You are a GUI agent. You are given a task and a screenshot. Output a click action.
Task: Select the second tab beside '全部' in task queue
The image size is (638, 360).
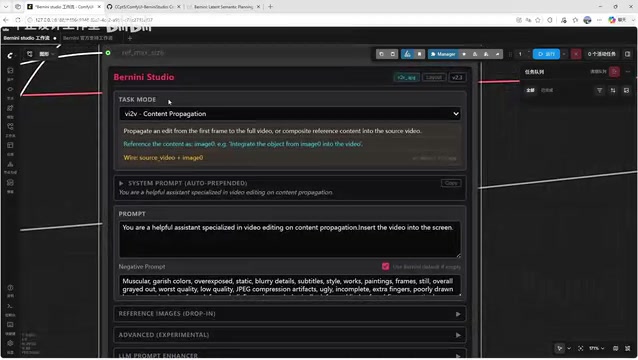pyautogui.click(x=546, y=90)
